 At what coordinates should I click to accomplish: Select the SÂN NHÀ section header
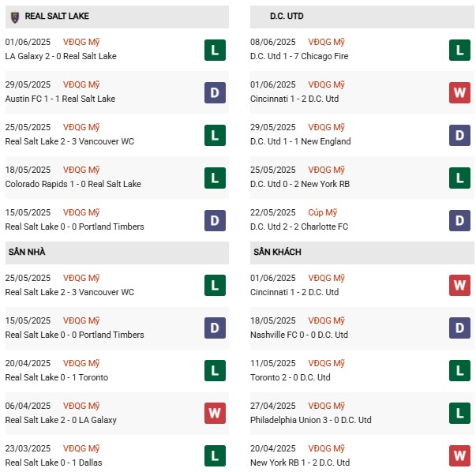click(28, 253)
